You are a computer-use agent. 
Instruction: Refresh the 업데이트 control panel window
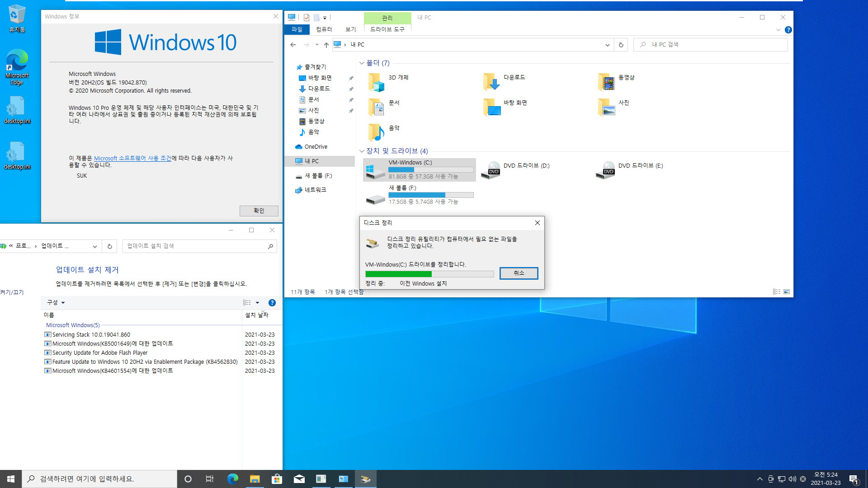coord(109,246)
